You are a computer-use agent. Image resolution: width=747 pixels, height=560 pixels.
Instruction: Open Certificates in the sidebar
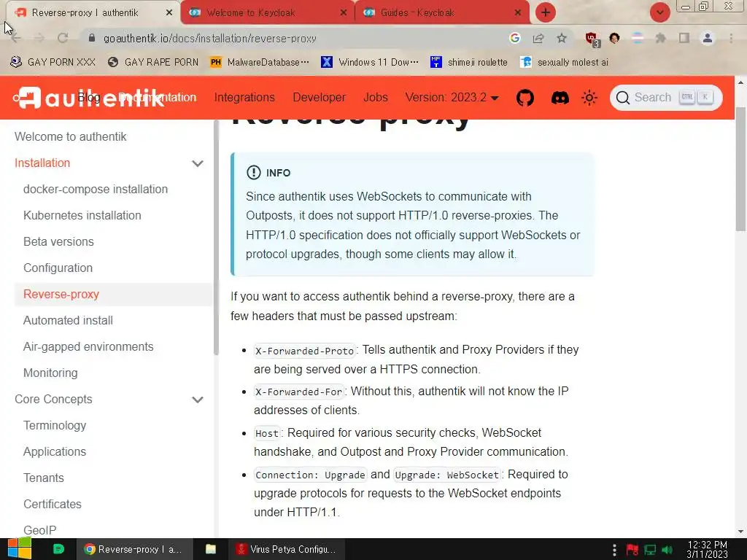click(53, 504)
